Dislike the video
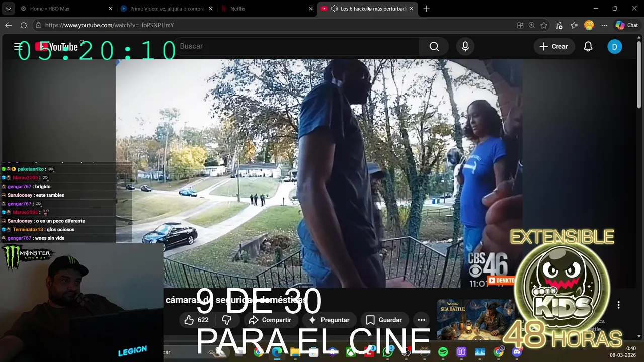The height and width of the screenshot is (362, 644). click(227, 320)
